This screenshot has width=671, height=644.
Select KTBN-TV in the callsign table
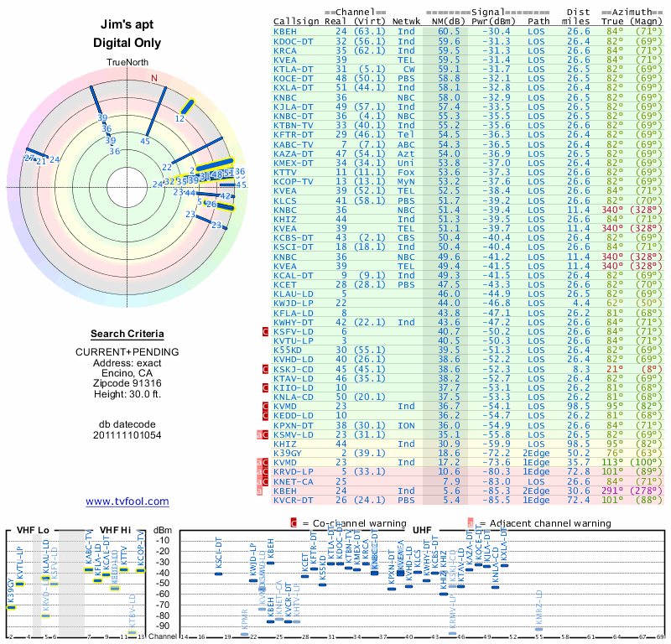click(294, 126)
